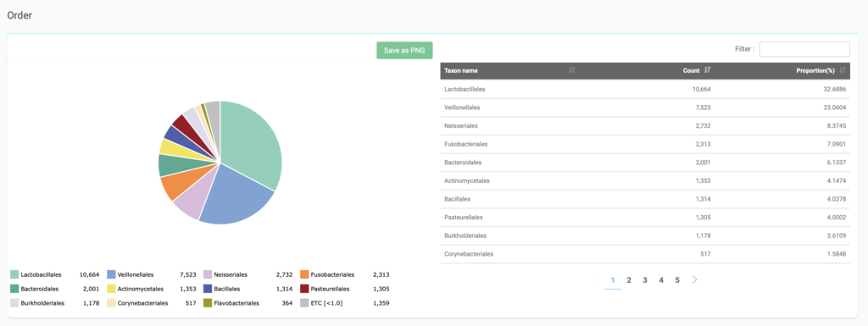Sort by Proportion(%) column icon

click(x=843, y=70)
